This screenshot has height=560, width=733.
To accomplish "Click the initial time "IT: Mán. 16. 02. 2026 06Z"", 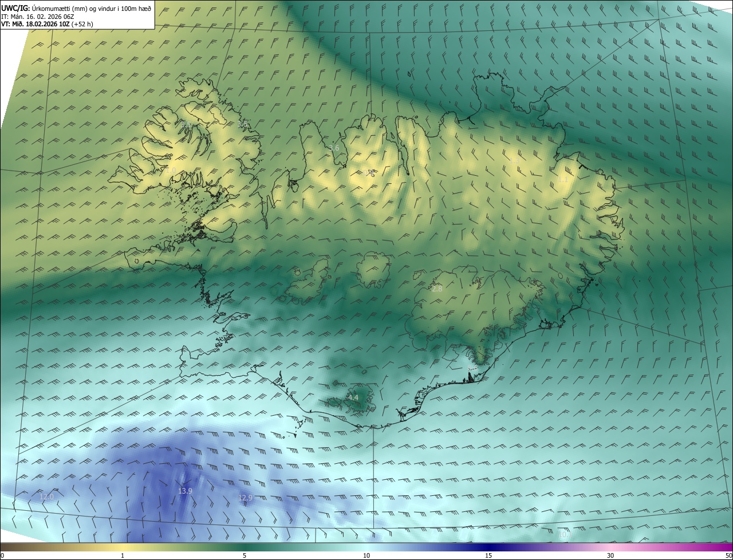I will click(38, 17).
